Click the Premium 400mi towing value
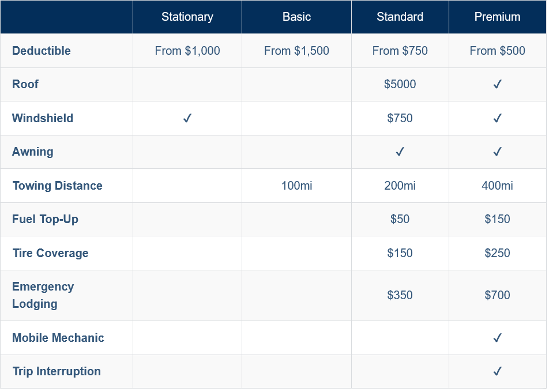Screen dimensions: 549x392 pyautogui.click(x=498, y=186)
